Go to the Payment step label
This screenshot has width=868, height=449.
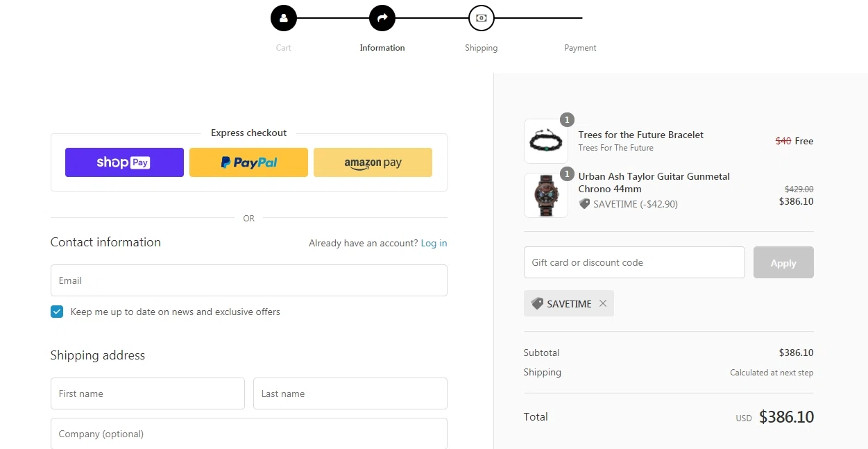(580, 48)
